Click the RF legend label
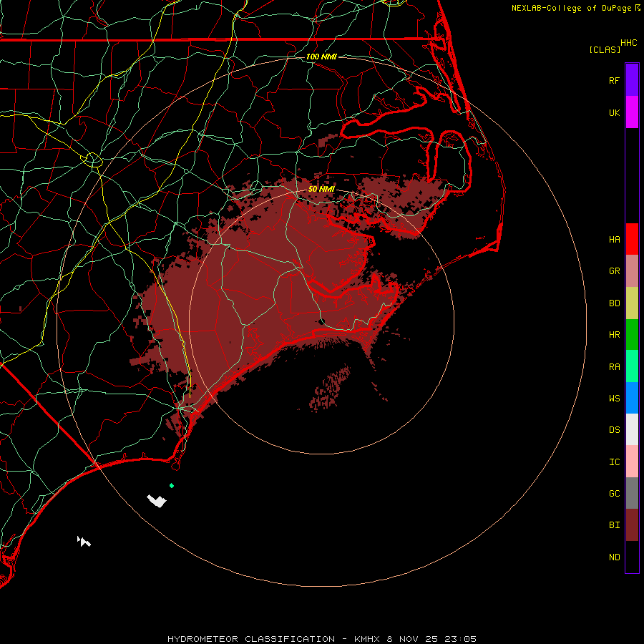644x644 pixels. coord(614,80)
